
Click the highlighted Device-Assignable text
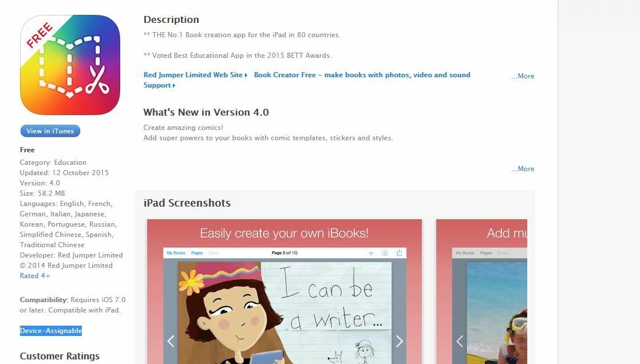(51, 331)
